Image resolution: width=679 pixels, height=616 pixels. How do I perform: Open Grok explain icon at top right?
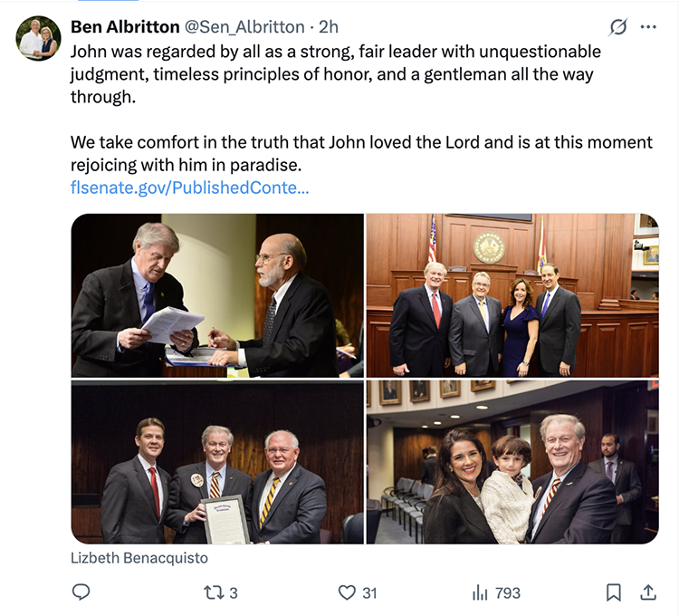point(617,27)
